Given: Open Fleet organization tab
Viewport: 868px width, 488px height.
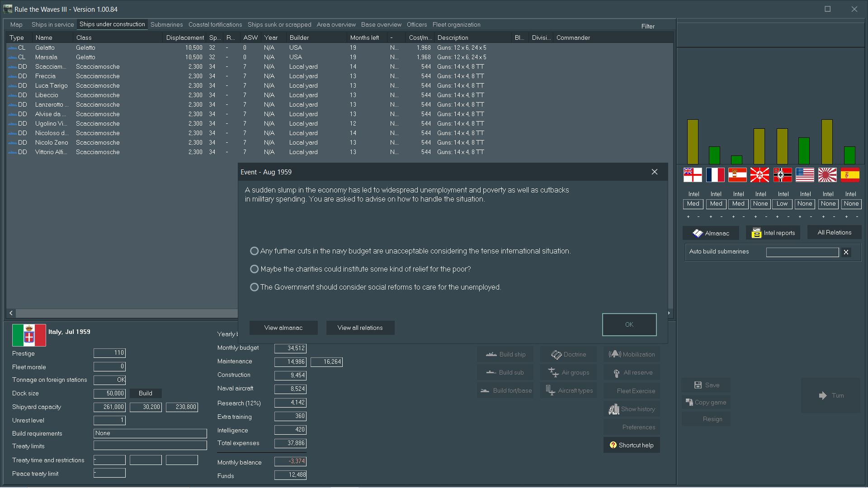Looking at the screenshot, I should [x=456, y=24].
